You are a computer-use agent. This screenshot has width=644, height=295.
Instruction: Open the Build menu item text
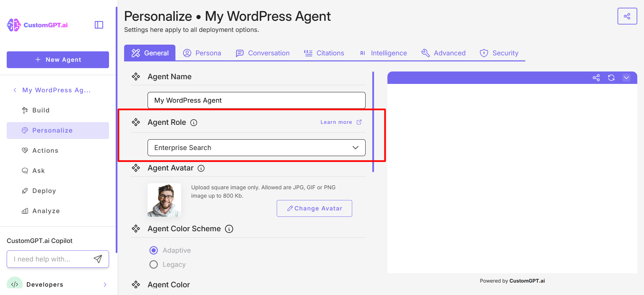pyautogui.click(x=41, y=110)
